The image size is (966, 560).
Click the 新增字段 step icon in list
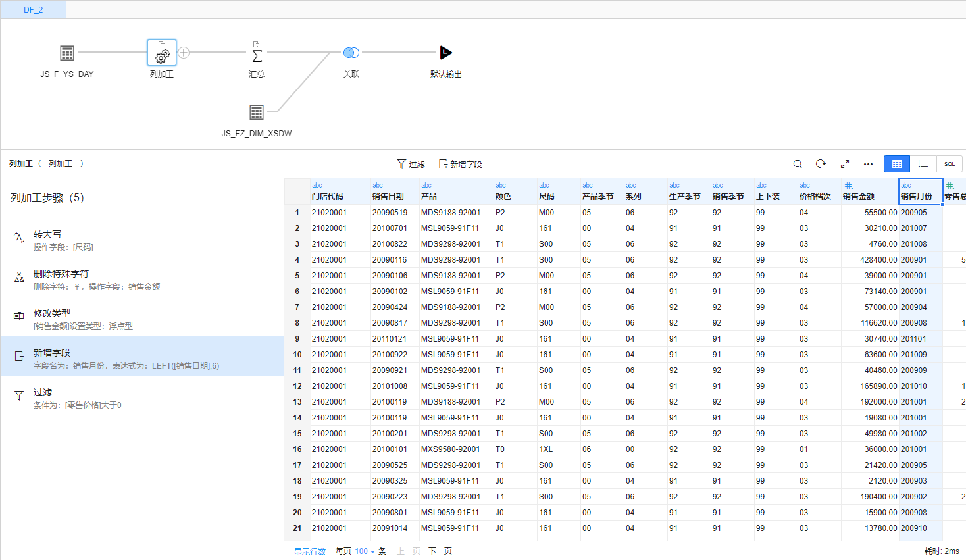click(19, 356)
